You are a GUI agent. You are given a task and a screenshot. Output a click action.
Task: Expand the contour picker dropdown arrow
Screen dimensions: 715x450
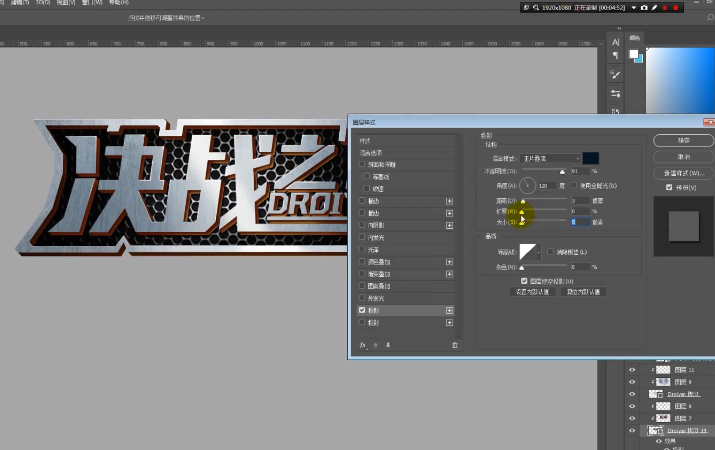coord(540,251)
